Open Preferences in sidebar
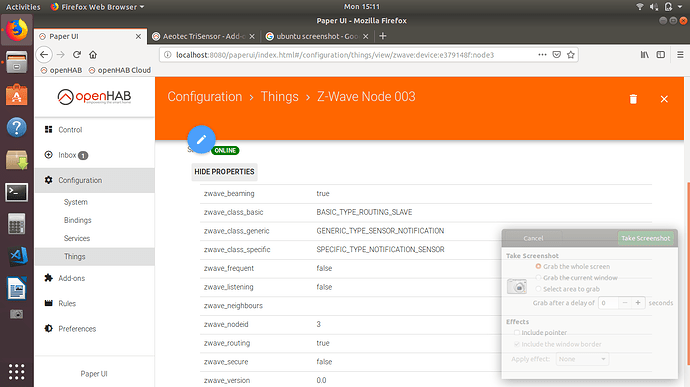Screen dimensions: 690x387 [95, 328]
